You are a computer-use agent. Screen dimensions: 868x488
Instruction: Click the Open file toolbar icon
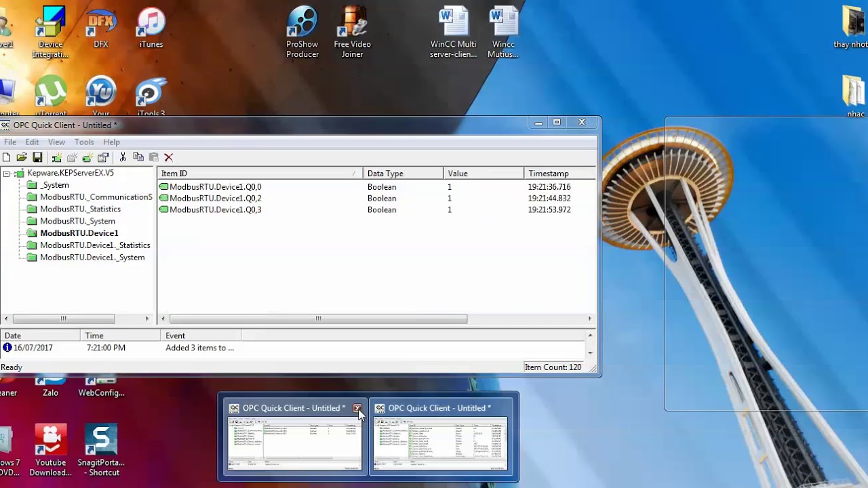22,157
